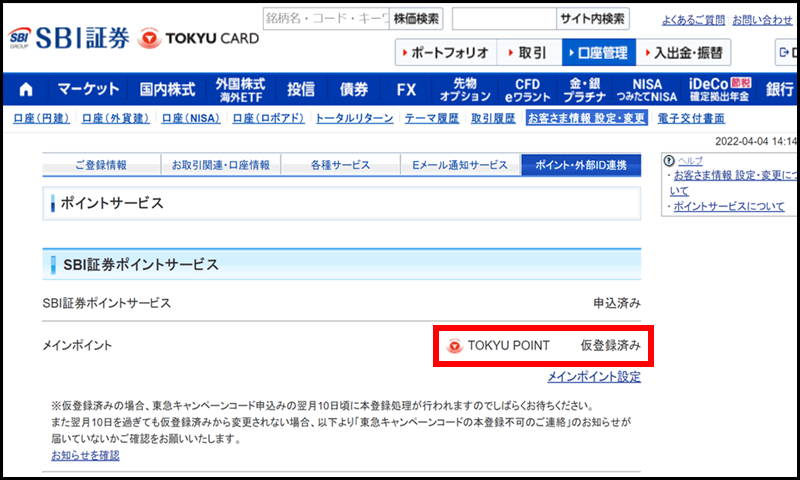Open the お客さま情報 設定・変更 submenu link
The width and height of the screenshot is (800, 480).
click(587, 118)
